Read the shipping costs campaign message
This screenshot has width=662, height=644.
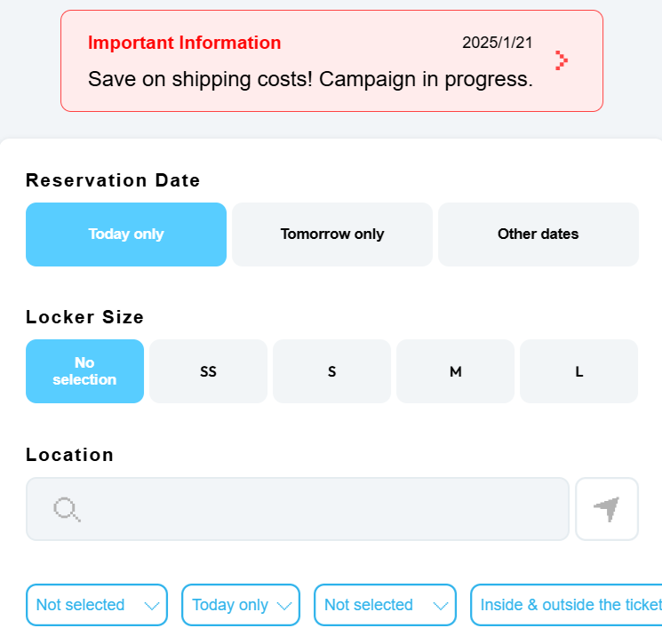[310, 79]
